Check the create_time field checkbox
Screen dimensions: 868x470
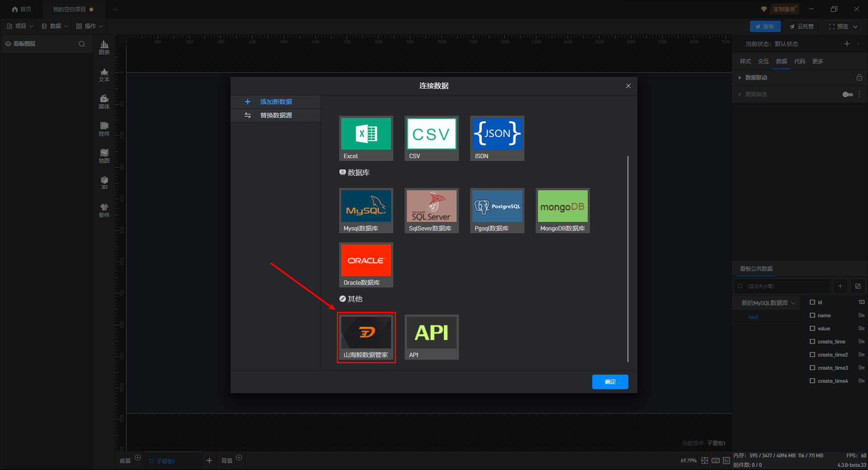812,341
